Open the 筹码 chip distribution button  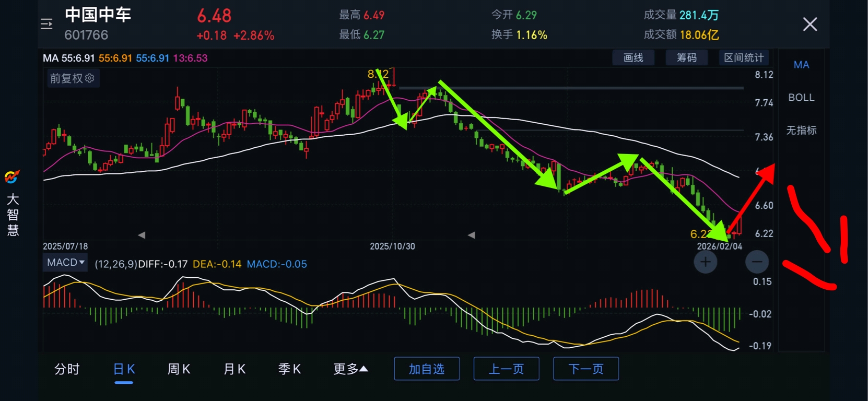[687, 57]
